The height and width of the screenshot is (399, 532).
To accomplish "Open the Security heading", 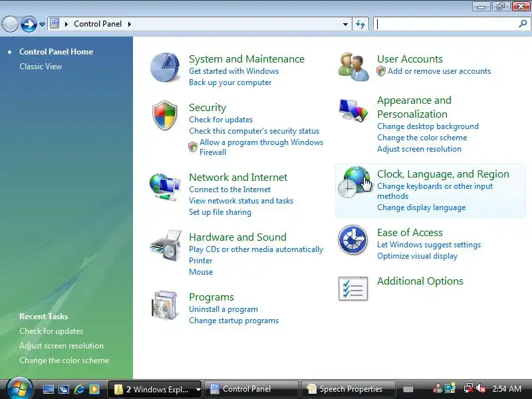I will [x=207, y=108].
